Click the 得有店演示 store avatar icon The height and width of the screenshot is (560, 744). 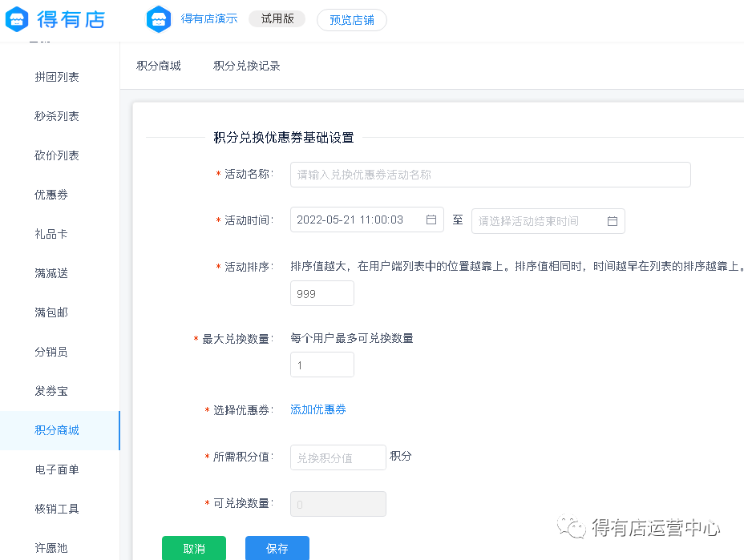tap(158, 19)
